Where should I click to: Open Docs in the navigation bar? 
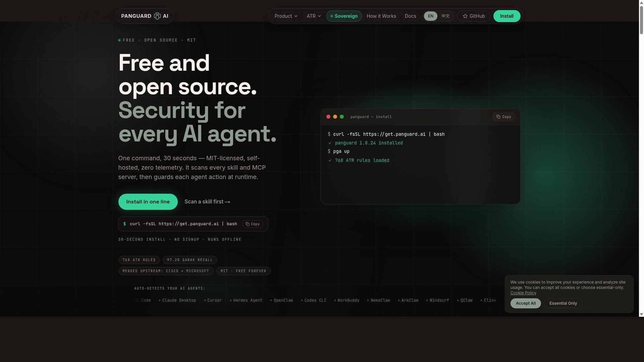(x=410, y=16)
